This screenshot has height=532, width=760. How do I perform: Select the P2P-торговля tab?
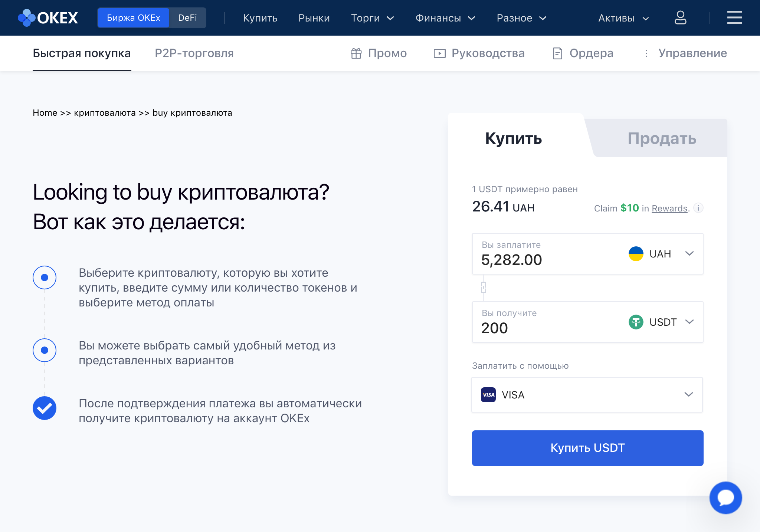click(x=194, y=53)
